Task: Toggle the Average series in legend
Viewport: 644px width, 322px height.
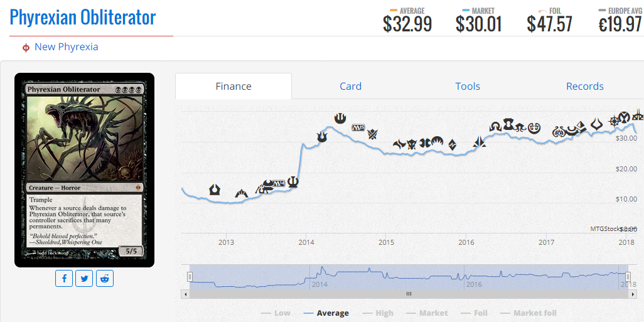Action: [x=326, y=313]
